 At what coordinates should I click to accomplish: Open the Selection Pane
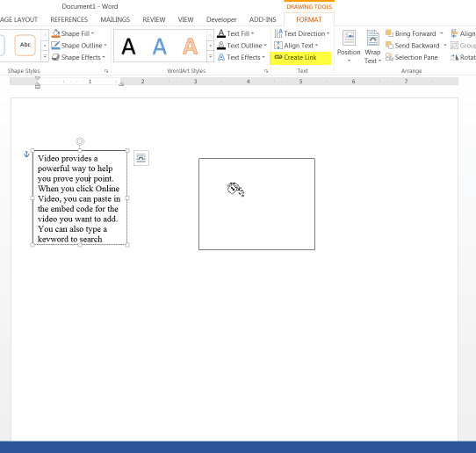tap(412, 57)
